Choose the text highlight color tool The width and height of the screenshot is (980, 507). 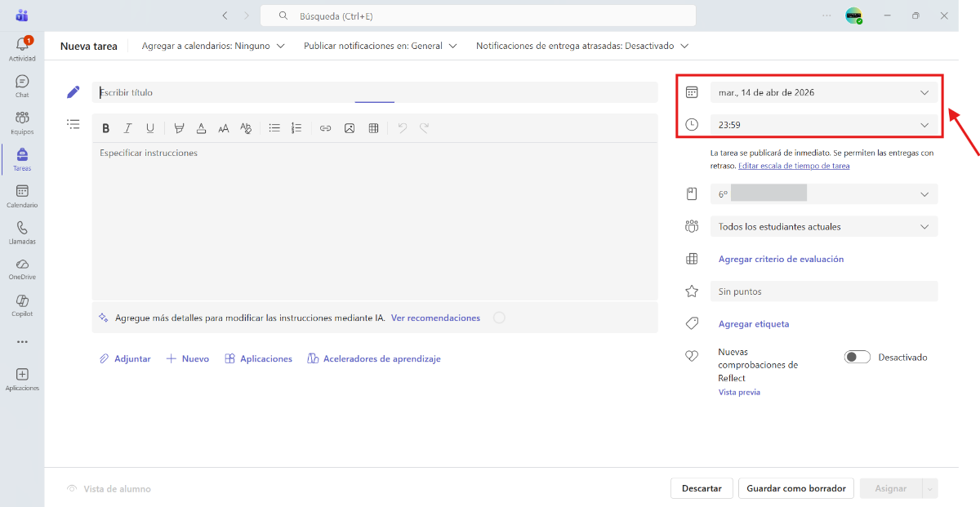179,128
